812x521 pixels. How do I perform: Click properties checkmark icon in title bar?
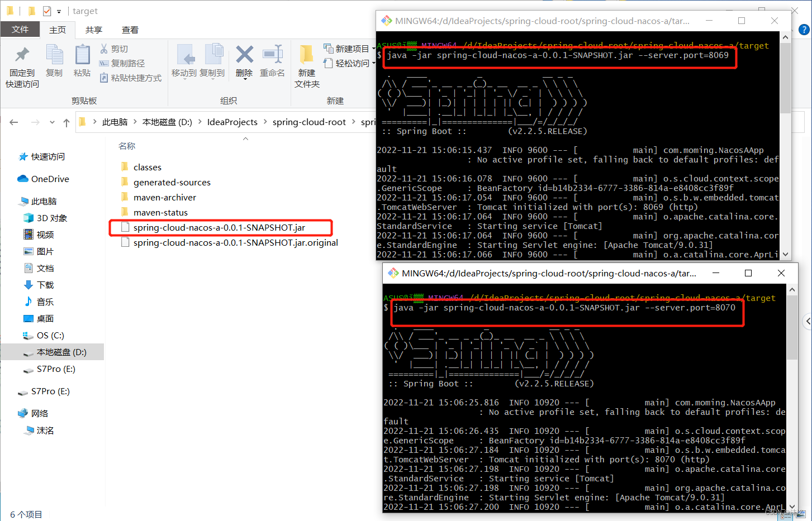click(x=47, y=11)
